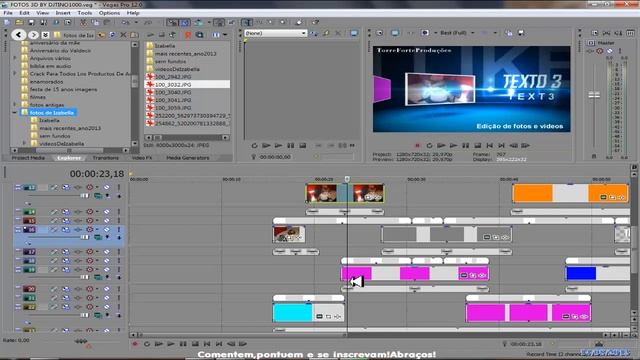Viewport: 640px width, 360px height.
Task: Open the File menu
Action: pos(8,13)
